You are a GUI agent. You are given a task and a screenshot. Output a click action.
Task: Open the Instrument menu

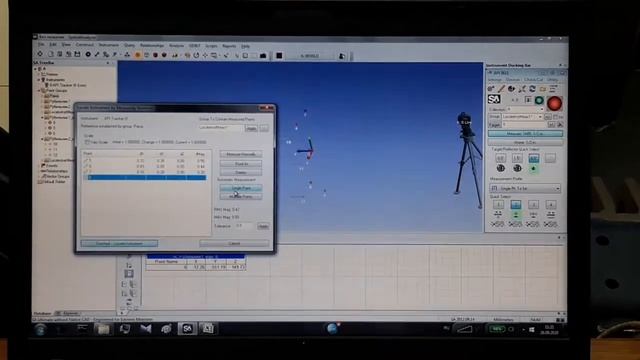coord(109,45)
